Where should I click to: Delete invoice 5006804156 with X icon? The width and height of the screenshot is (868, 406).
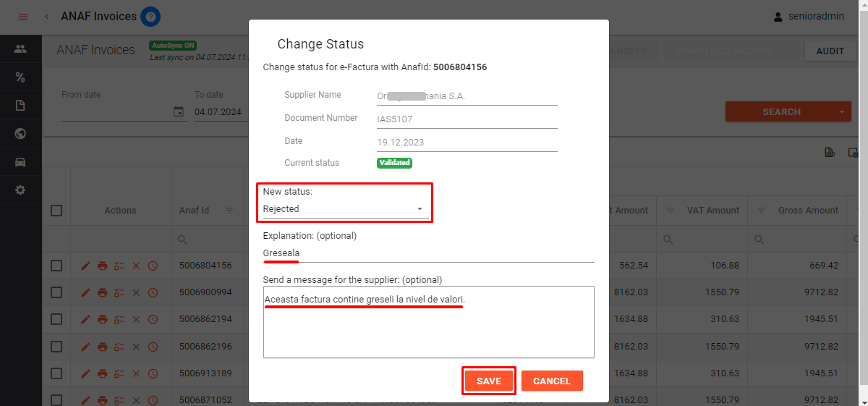click(x=136, y=266)
